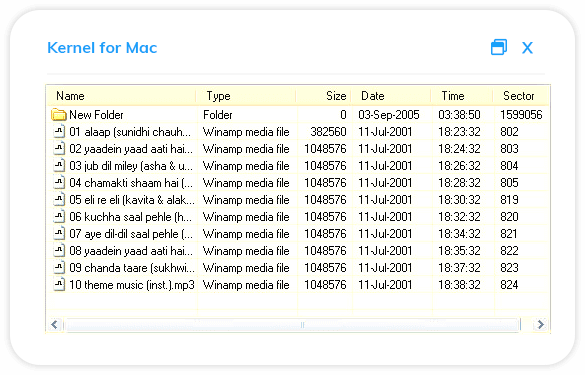Click the Folder type cell
Screen dimensions: 585x375
(x=218, y=115)
